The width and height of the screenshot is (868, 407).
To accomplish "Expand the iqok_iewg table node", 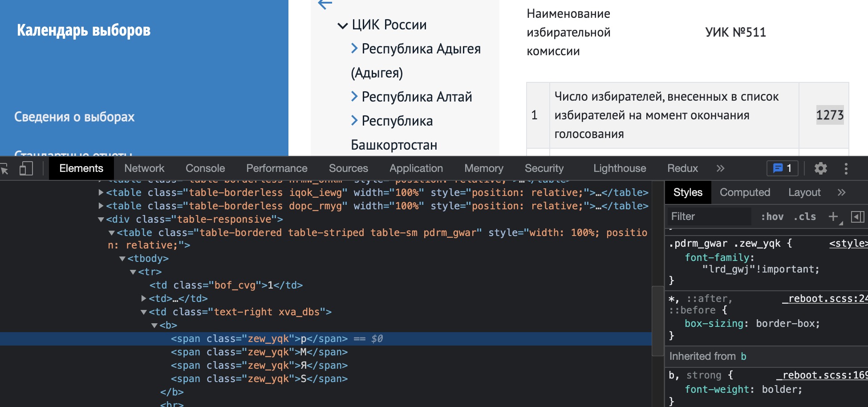I will tap(101, 193).
